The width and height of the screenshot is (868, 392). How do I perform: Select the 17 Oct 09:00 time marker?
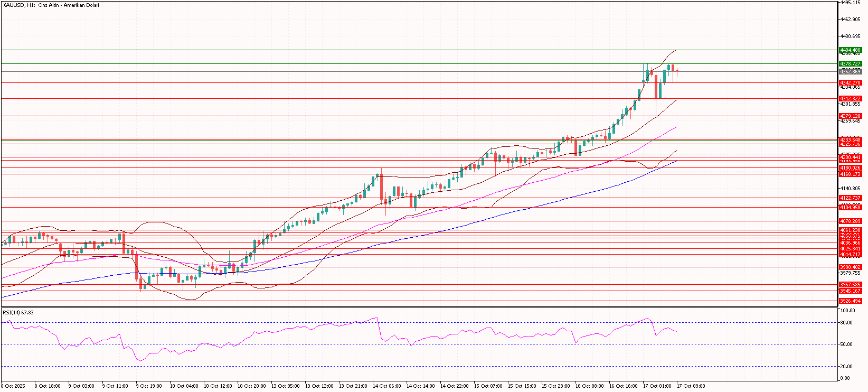[691, 386]
